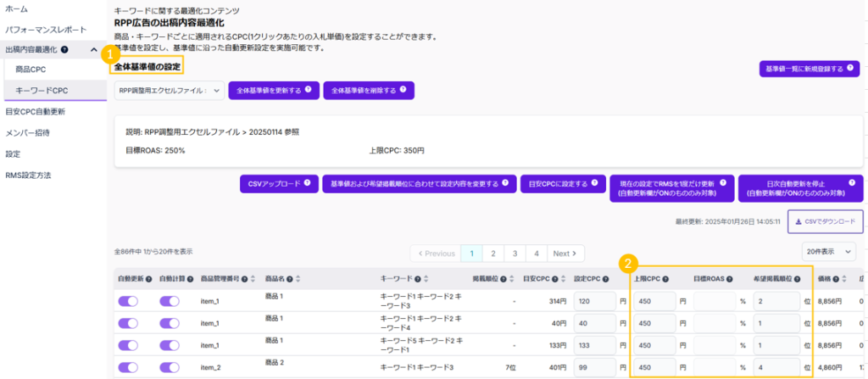Click help icon on CSVアップロード button
The height and width of the screenshot is (379, 868).
pyautogui.click(x=309, y=182)
